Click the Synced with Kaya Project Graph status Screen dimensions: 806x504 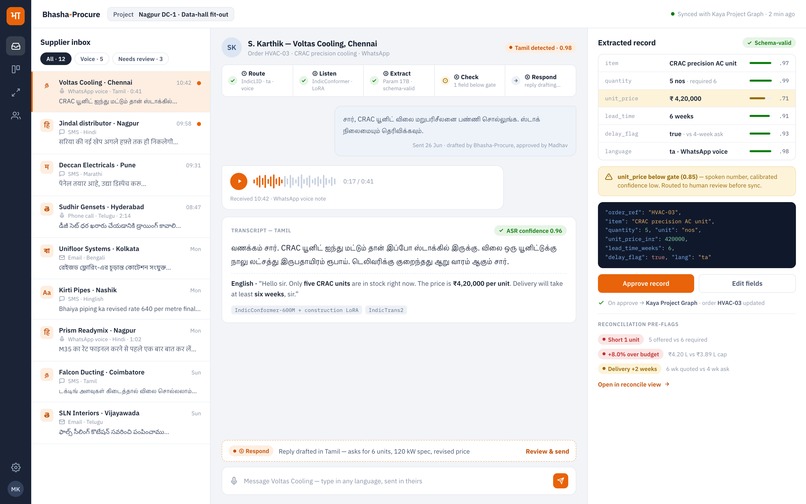pyautogui.click(x=732, y=14)
